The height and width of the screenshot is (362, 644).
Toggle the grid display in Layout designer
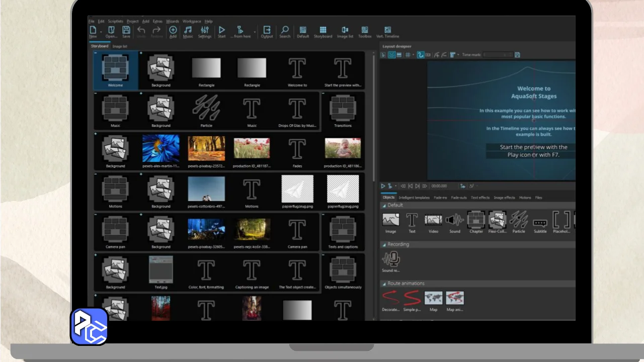tap(407, 55)
